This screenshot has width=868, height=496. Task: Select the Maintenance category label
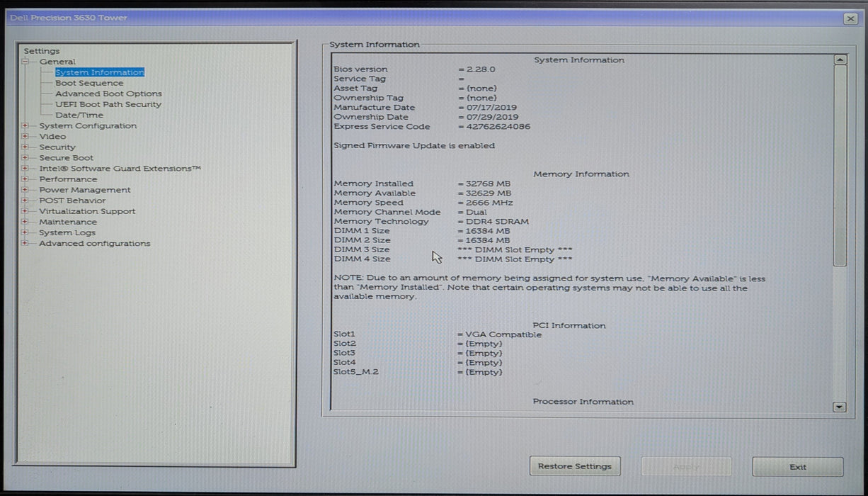pyautogui.click(x=68, y=222)
